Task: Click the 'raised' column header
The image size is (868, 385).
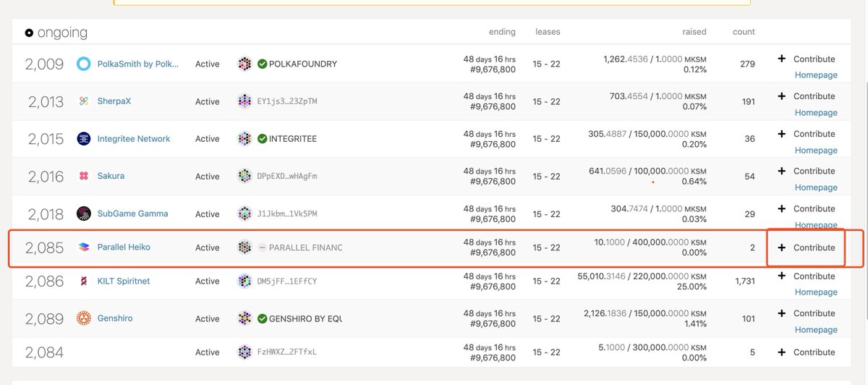Action: (694, 32)
